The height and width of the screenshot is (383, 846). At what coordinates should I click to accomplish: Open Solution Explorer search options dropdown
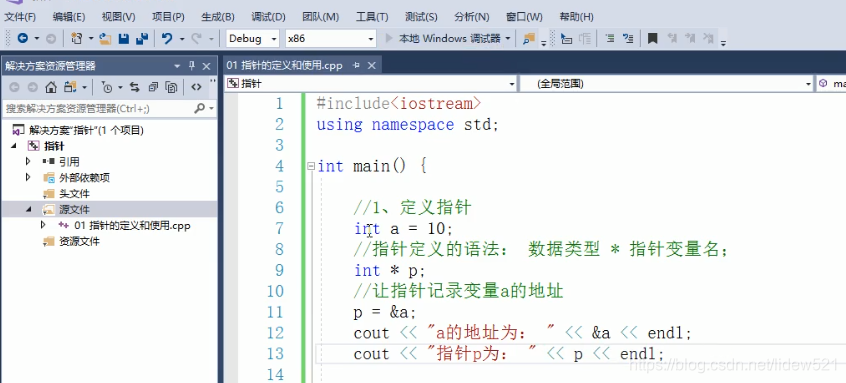tap(212, 108)
